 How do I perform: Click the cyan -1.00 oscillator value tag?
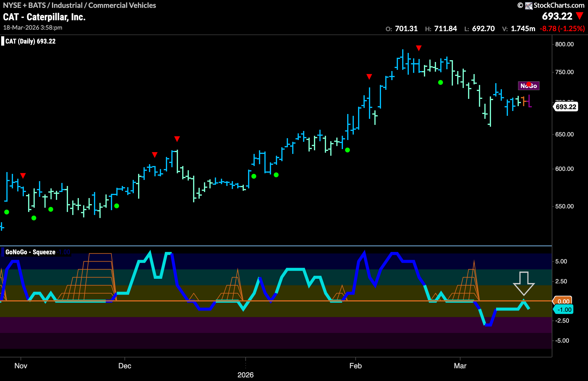[563, 310]
